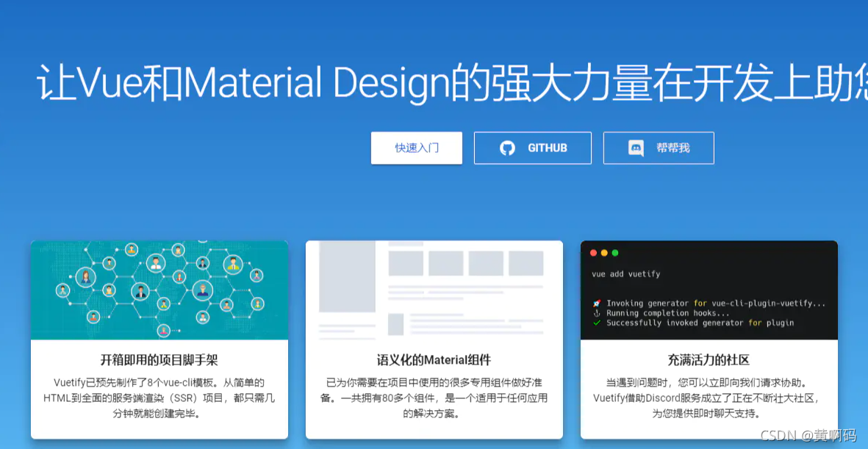Click the 'Invoking generator' terminal line
This screenshot has height=449, width=868.
coord(709,303)
